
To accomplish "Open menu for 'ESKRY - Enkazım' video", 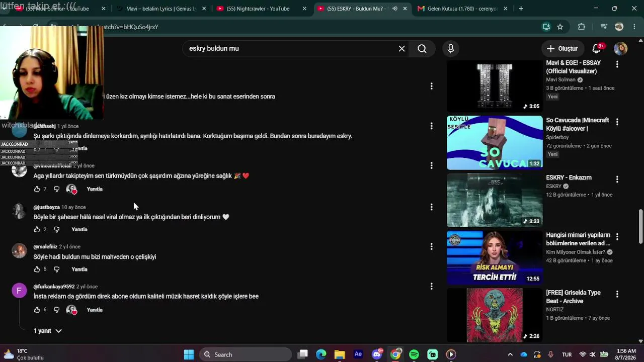I will 617,179.
